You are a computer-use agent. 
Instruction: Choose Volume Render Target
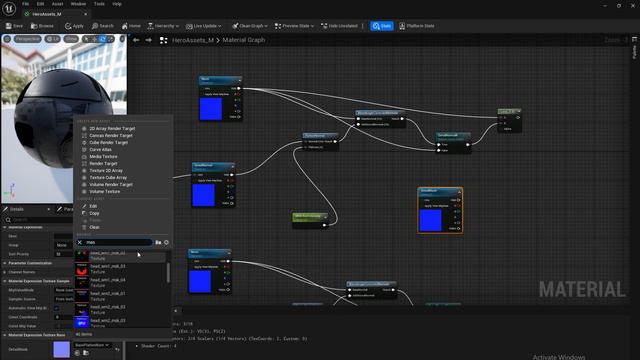(x=111, y=184)
